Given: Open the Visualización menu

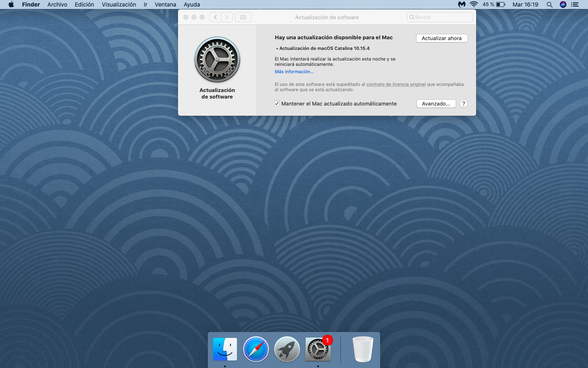Looking at the screenshot, I should pos(119,4).
